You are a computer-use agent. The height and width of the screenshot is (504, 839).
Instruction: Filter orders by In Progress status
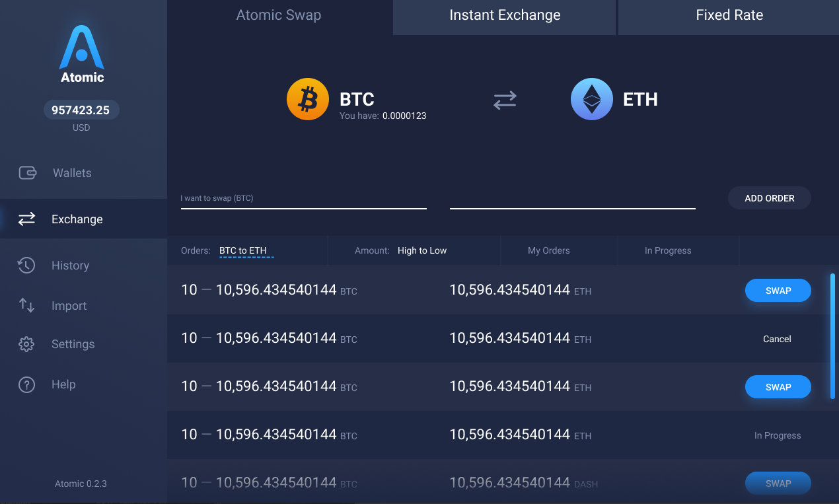click(x=668, y=250)
